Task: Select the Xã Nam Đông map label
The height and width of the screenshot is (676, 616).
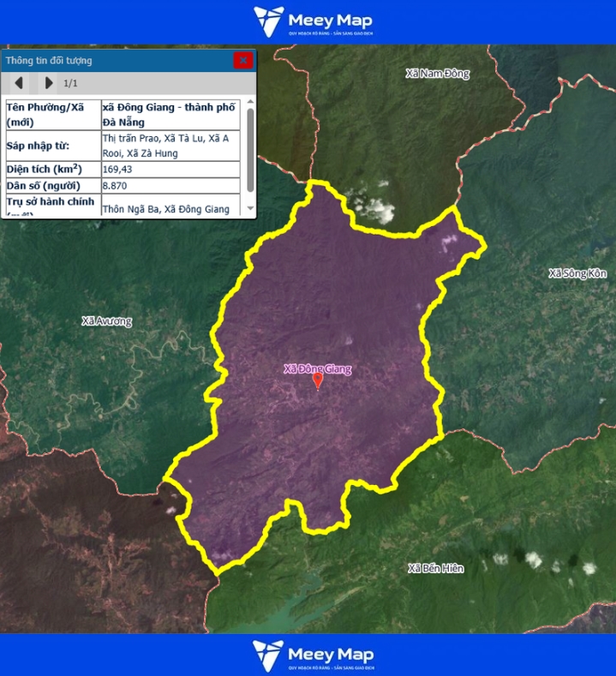Action: click(437, 74)
